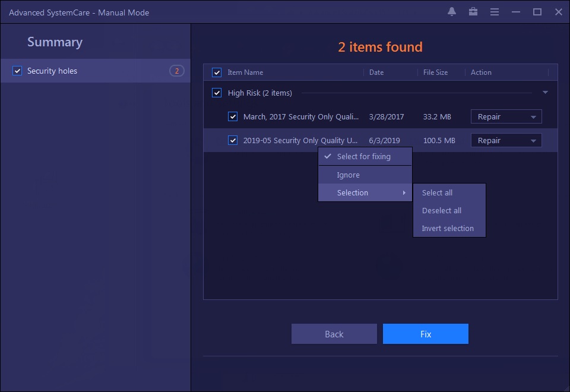Screen dimensions: 570x392
Task: Uncheck the High Risk group checkbox
Action: click(x=217, y=93)
